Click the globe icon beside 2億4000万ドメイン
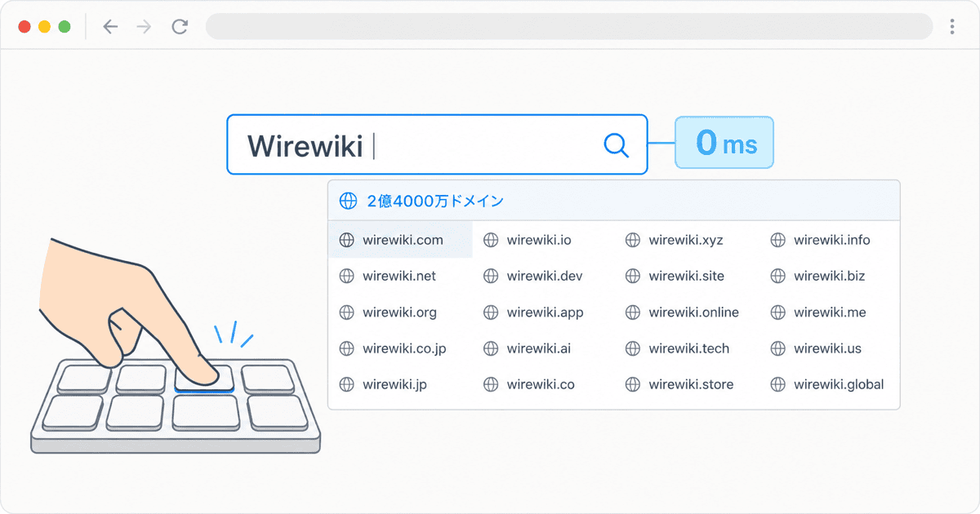This screenshot has height=514, width=980. pos(349,201)
